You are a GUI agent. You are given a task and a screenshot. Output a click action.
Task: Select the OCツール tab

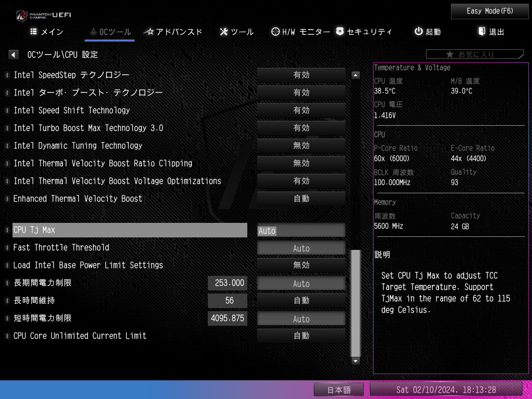[110, 32]
